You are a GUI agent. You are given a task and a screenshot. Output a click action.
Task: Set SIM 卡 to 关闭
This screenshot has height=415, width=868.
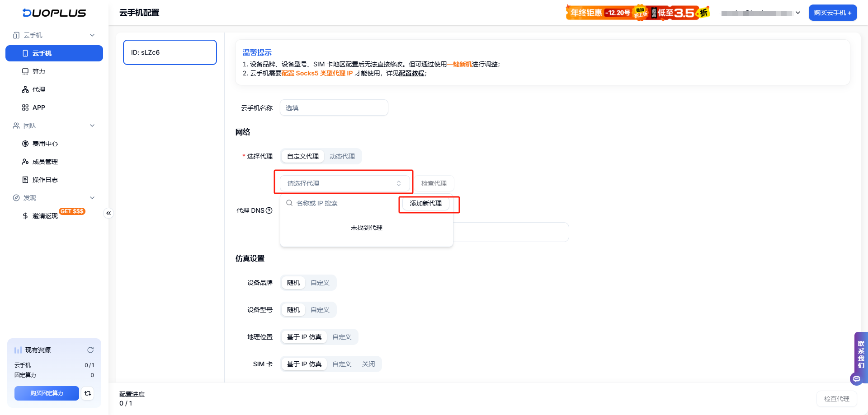click(x=368, y=364)
